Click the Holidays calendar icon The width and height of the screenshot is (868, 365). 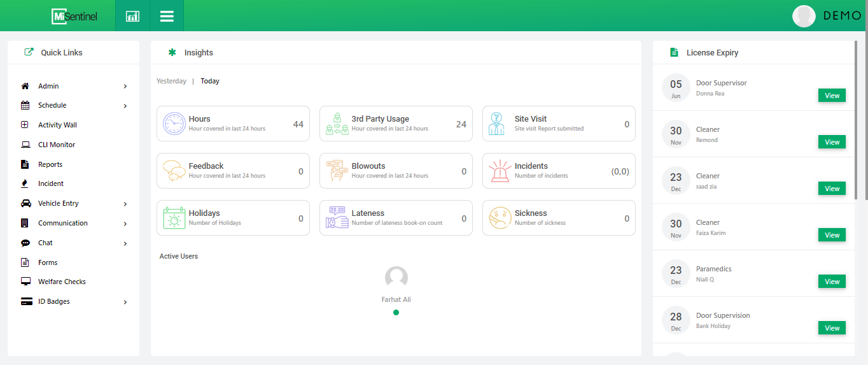(174, 218)
